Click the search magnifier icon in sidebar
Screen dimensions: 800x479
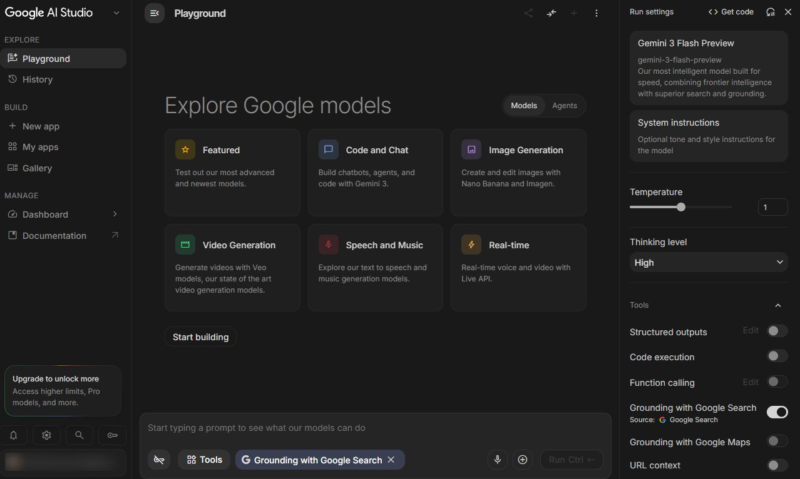(x=79, y=435)
